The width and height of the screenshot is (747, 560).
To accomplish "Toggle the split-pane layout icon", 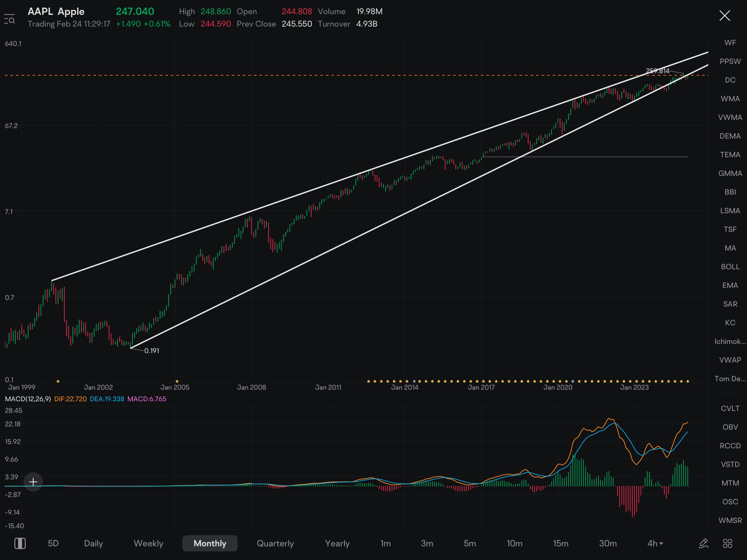I will tap(20, 543).
